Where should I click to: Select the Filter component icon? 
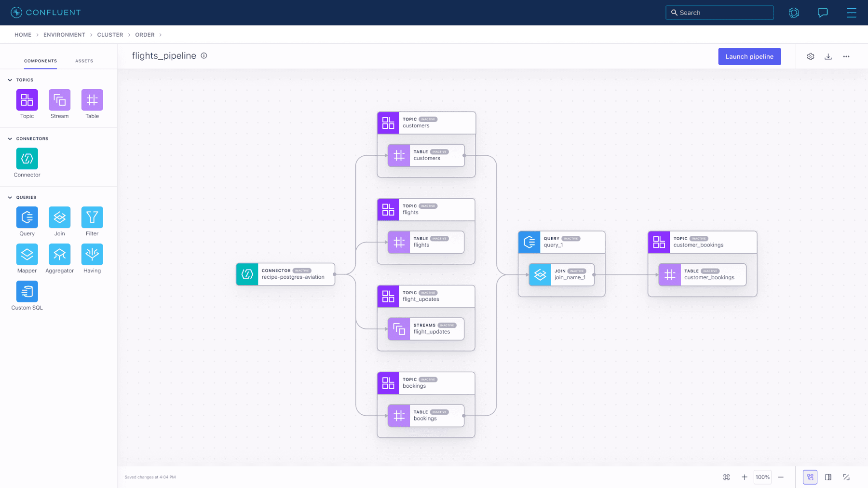(92, 217)
